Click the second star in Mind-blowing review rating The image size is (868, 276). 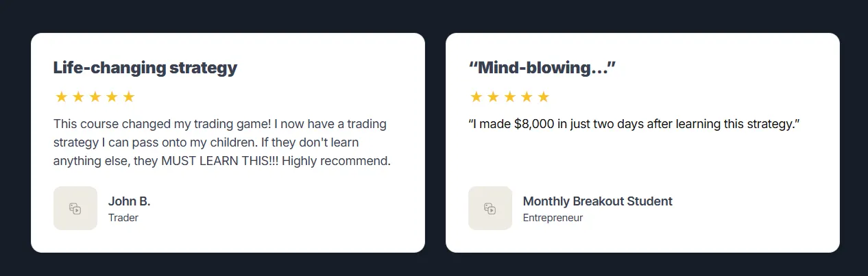click(493, 97)
